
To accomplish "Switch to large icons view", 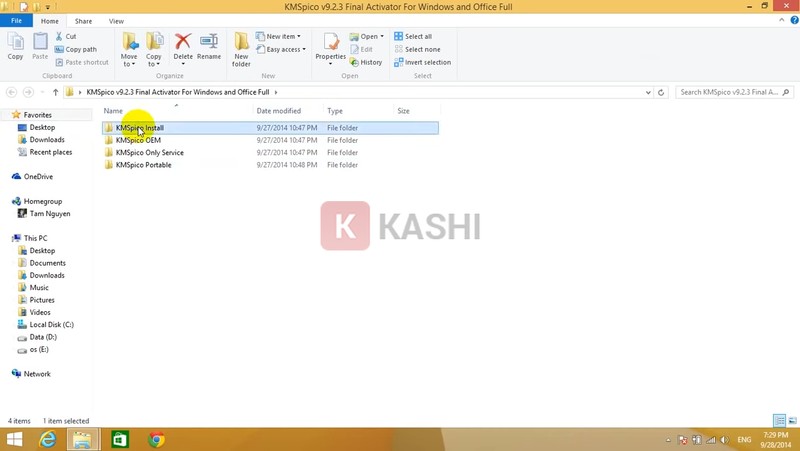I will tap(792, 420).
